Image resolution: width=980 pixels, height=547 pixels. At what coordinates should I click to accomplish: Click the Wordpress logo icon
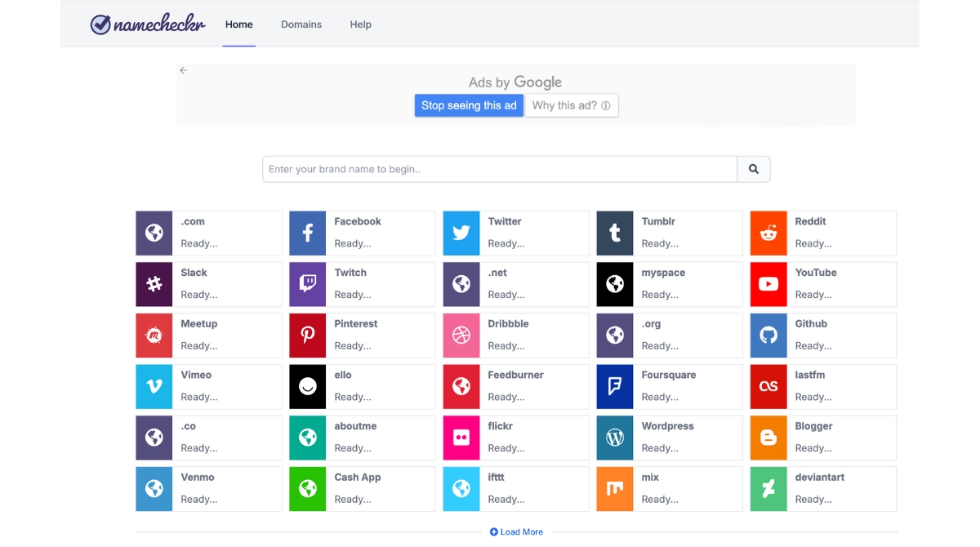615,438
